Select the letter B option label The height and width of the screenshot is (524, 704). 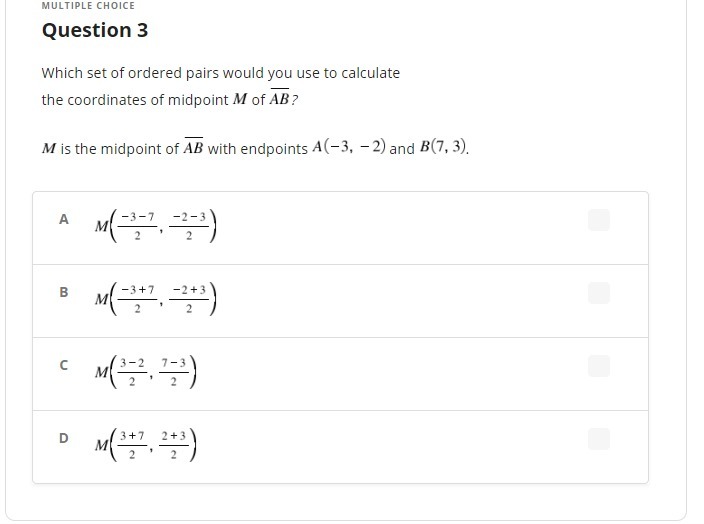tap(64, 292)
